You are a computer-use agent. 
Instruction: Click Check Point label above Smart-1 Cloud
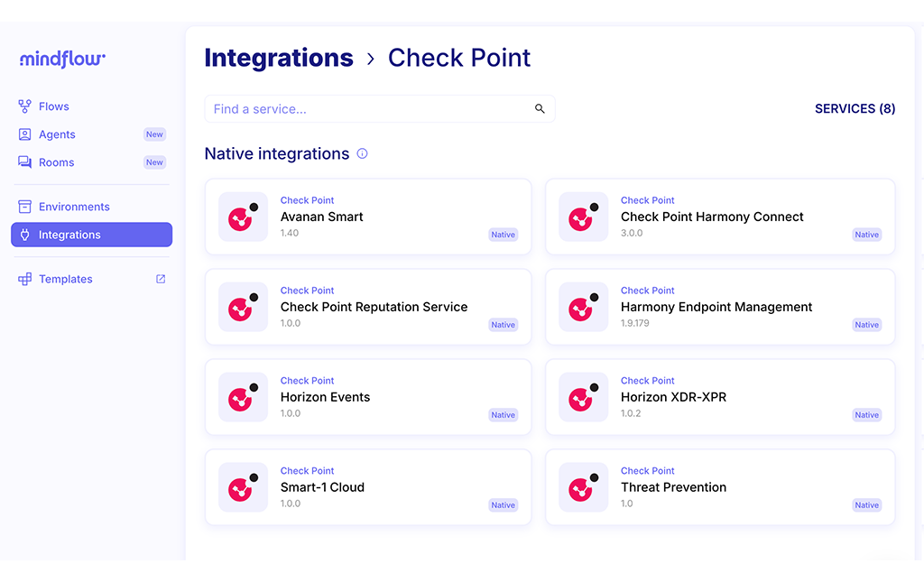click(307, 471)
